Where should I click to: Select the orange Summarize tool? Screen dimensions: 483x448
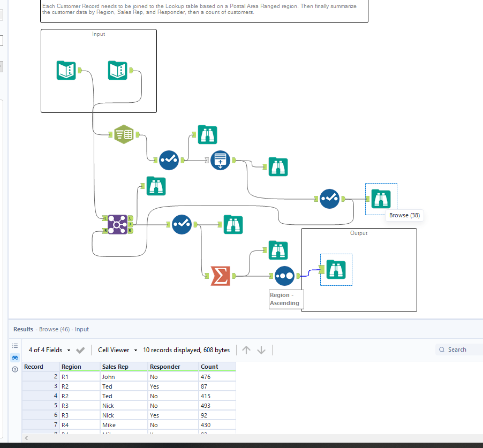coord(220,276)
